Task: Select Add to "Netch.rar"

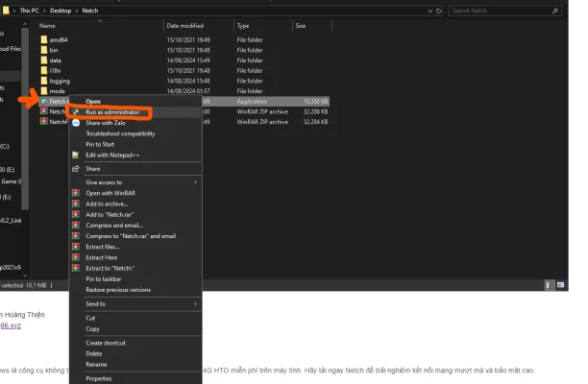Action: point(110,215)
